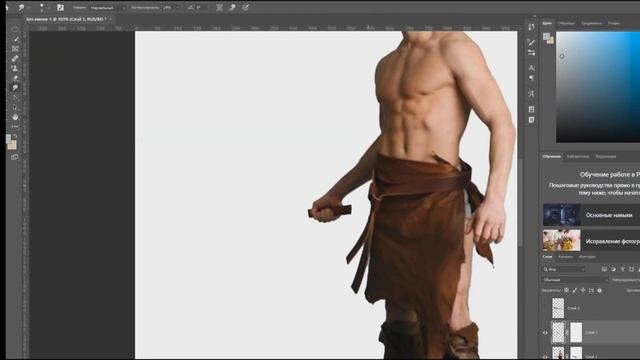Open the Режим blend mode dropdown in options bar
640x360 pixels.
point(108,7)
